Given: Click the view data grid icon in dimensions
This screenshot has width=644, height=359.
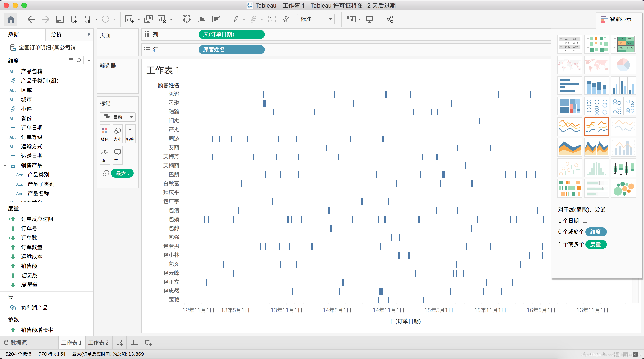Looking at the screenshot, I should (70, 60).
